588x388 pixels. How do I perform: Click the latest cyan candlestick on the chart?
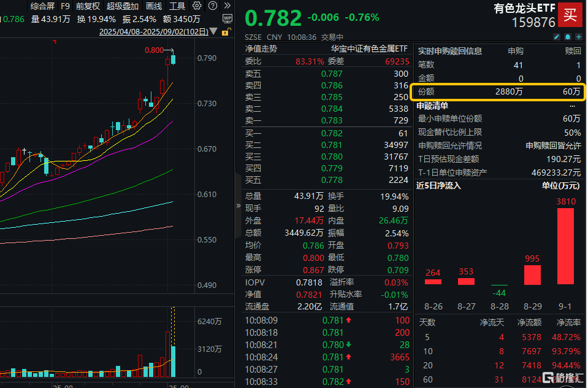[174, 60]
